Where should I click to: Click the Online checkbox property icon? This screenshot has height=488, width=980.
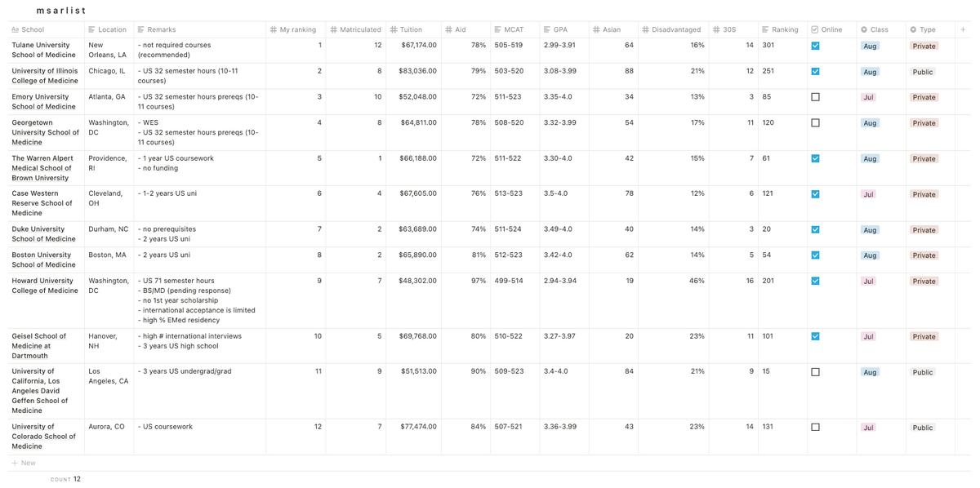click(x=815, y=30)
